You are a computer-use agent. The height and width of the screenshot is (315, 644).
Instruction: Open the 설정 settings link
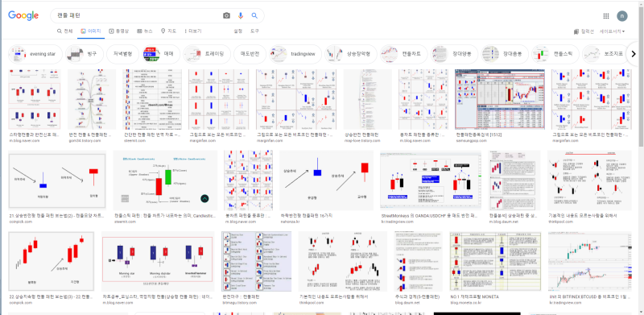(237, 31)
